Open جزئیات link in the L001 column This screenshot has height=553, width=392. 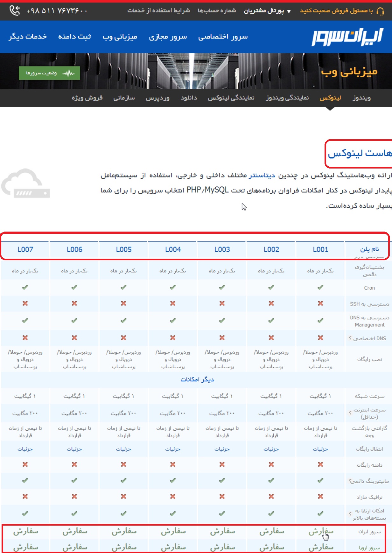[320, 449]
